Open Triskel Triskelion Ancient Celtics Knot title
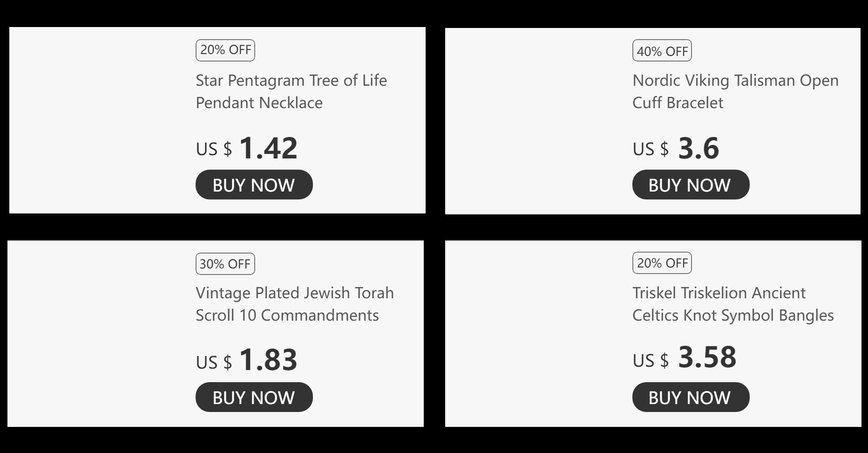Viewport: 868px width, 453px height. (x=733, y=304)
